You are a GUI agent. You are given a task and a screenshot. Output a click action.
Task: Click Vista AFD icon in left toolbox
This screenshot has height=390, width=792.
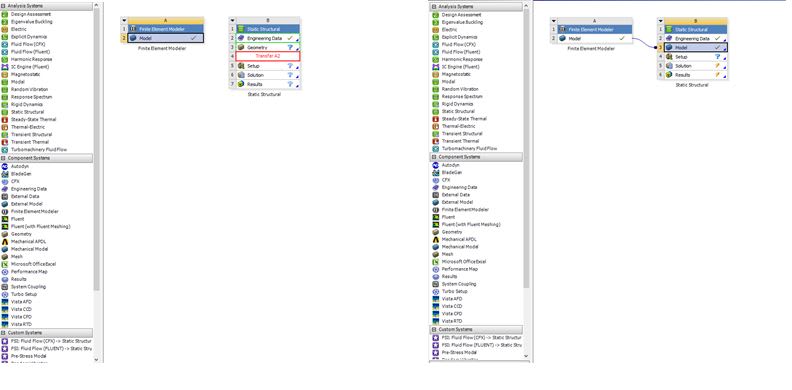coord(5,302)
